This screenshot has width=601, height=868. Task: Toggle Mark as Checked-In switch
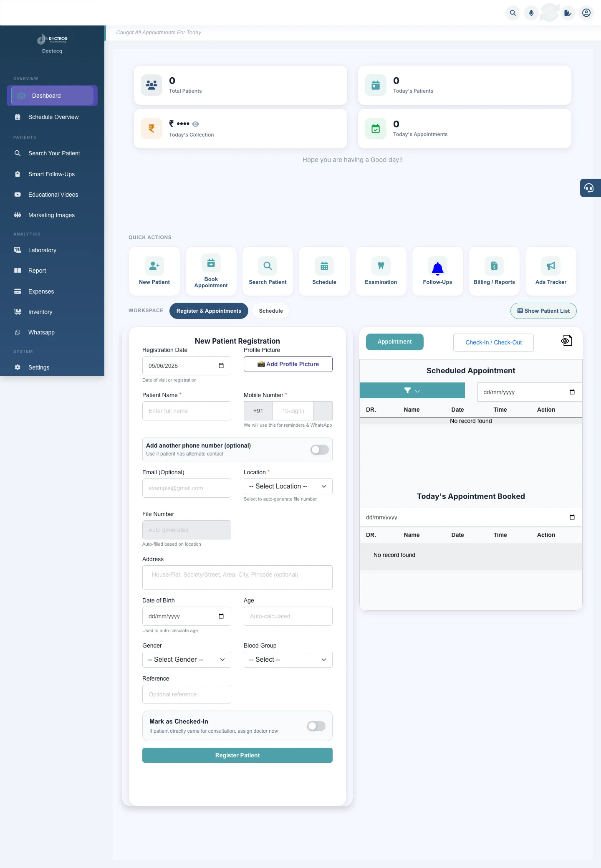pyautogui.click(x=316, y=726)
